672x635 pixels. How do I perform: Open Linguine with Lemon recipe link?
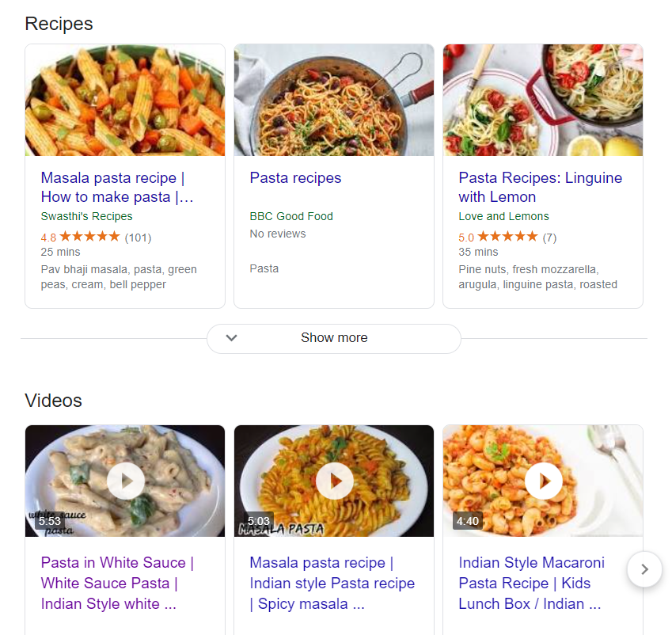pos(540,188)
